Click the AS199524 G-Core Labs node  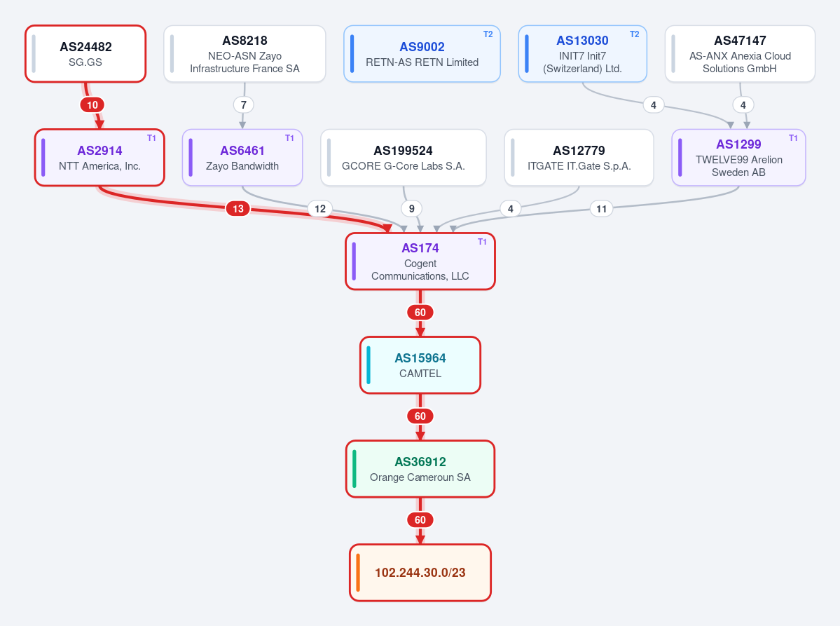404,158
